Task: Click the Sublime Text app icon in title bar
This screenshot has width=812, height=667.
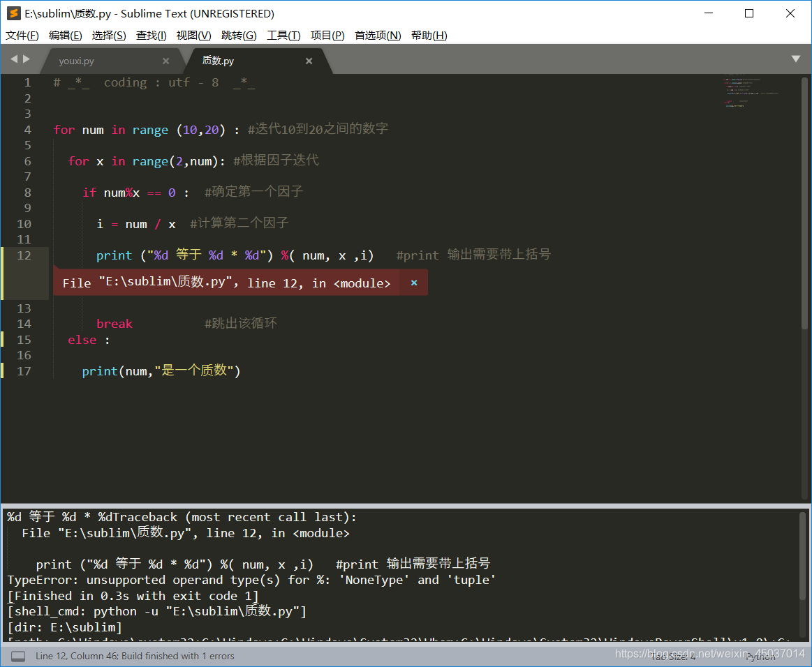Action: [14, 13]
